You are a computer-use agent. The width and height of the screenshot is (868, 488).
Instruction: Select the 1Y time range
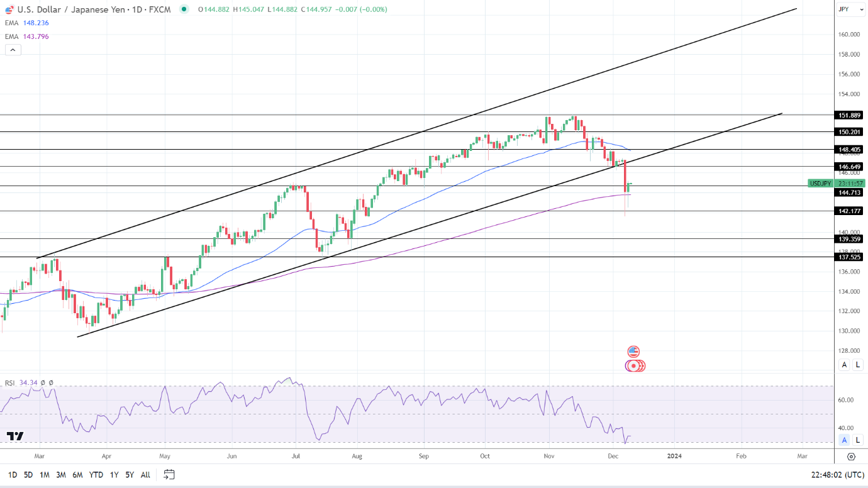click(x=114, y=475)
